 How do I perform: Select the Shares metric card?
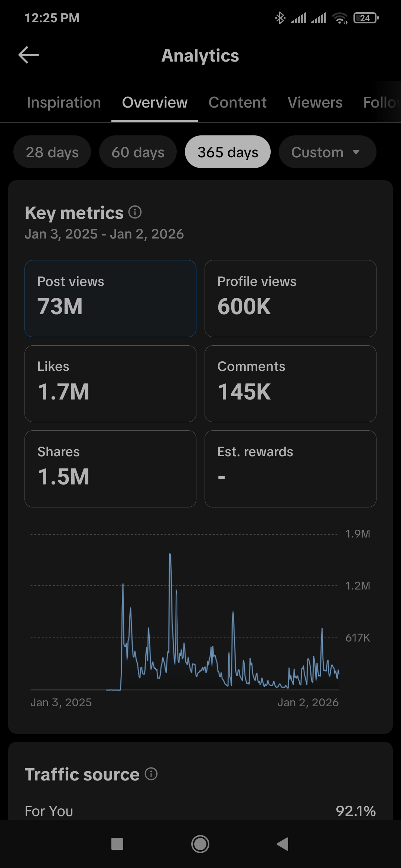pos(110,468)
